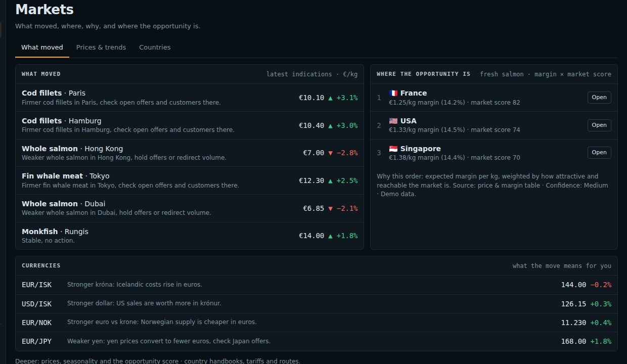Click the Stronger euro vs krone text
The image size is (627, 364).
[x=162, y=322]
